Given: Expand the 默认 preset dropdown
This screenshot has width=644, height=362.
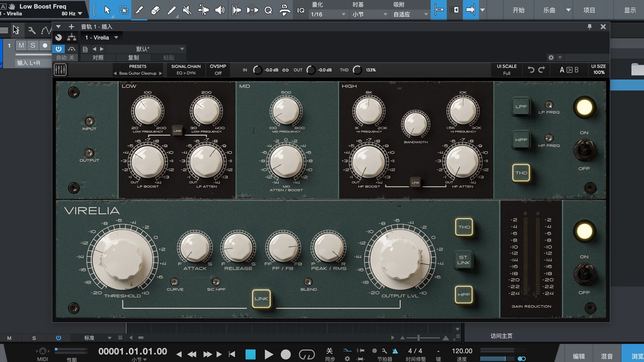Looking at the screenshot, I should pos(182,49).
